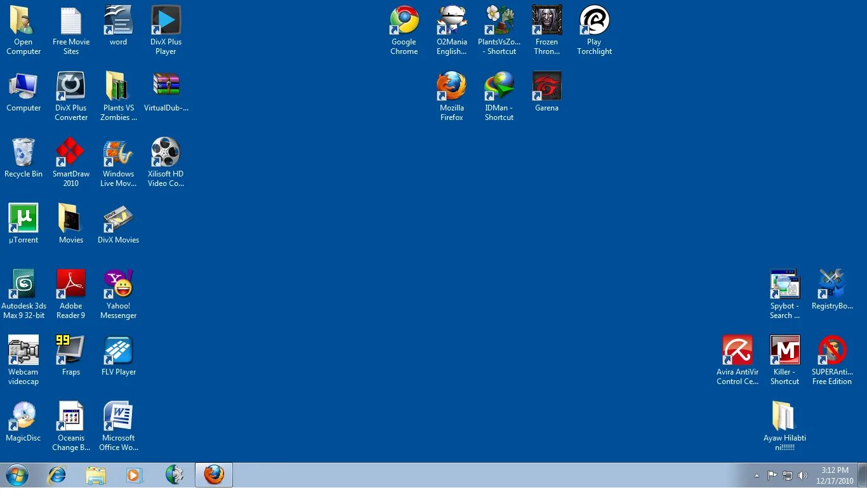Click the Start button
867x504 pixels.
click(17, 474)
